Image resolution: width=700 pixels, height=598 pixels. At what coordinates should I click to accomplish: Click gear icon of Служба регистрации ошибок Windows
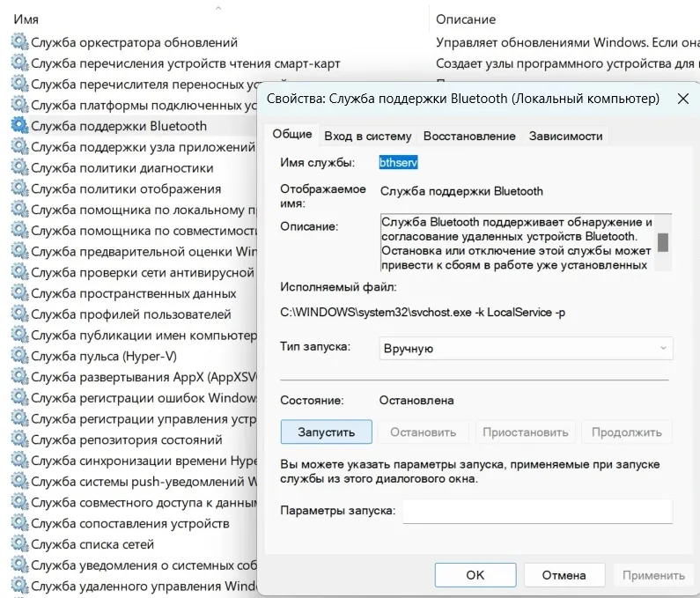pyautogui.click(x=19, y=397)
